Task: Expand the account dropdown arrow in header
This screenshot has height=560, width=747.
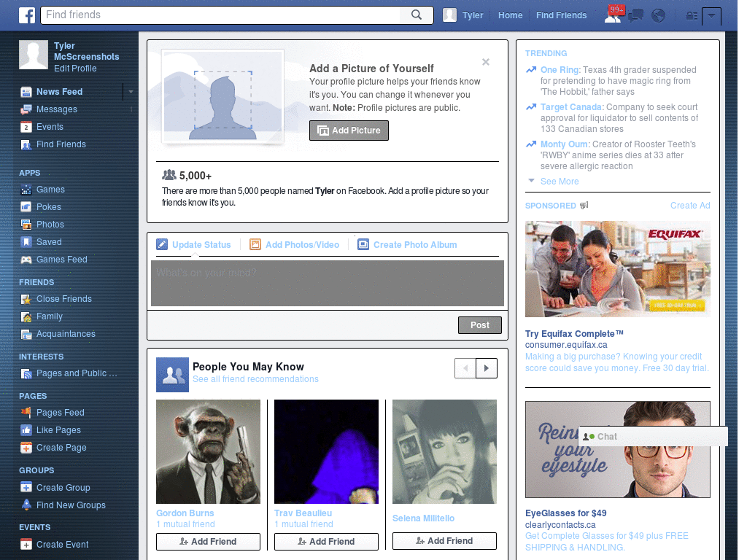Action: [x=711, y=16]
